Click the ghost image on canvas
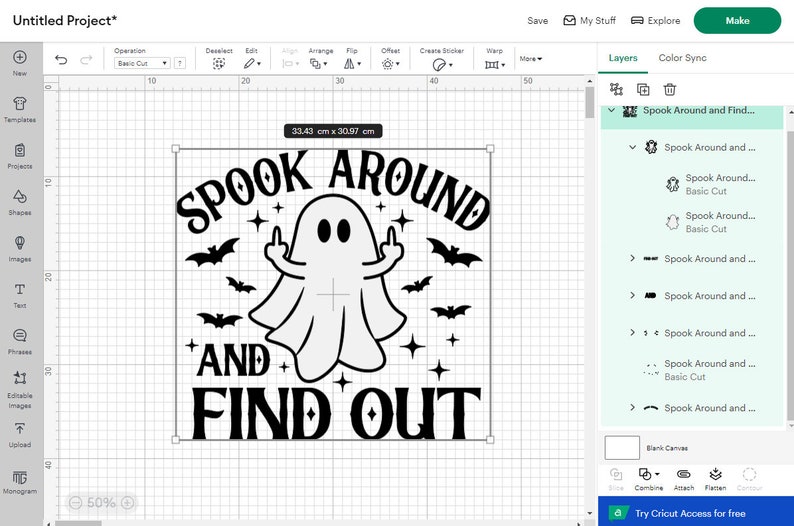Image resolution: width=794 pixels, height=526 pixels. coord(333,289)
